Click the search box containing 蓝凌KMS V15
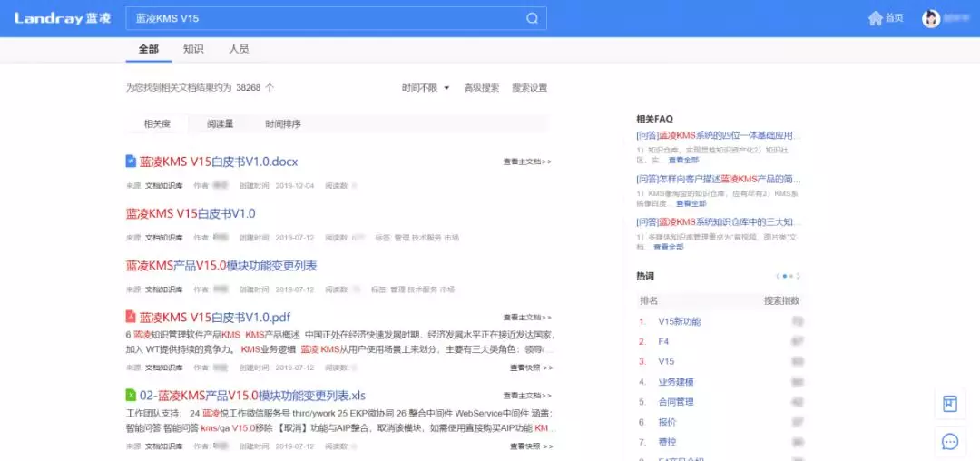980x461 pixels. point(337,18)
